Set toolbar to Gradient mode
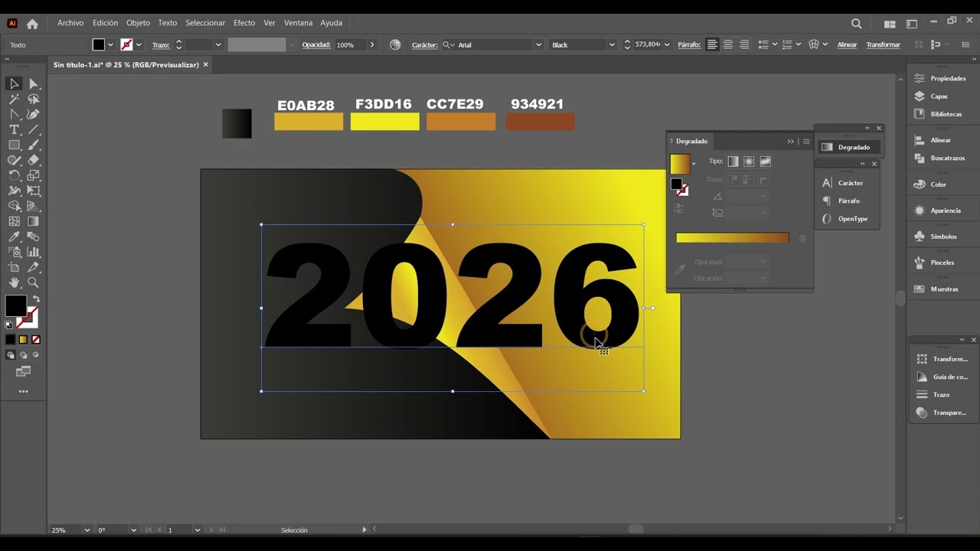The height and width of the screenshot is (551, 980). [23, 340]
